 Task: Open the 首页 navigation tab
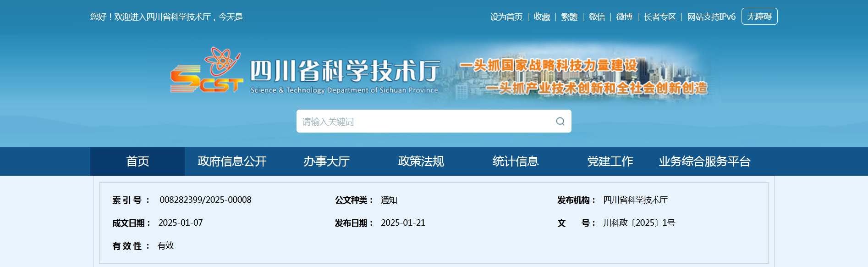click(x=137, y=161)
